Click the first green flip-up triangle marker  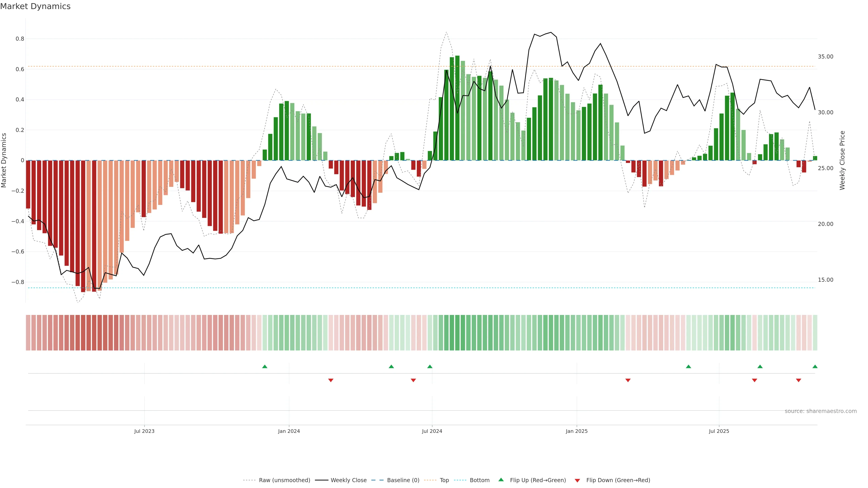[x=264, y=366]
